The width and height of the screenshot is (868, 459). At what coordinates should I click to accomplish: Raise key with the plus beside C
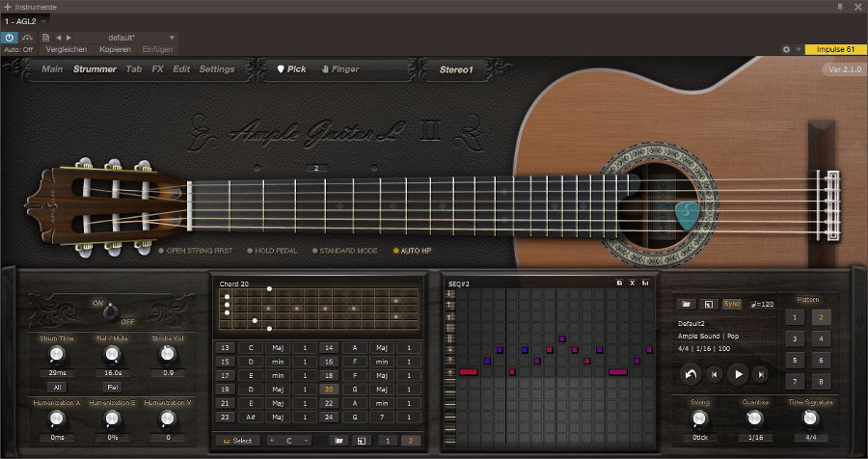coord(271,441)
